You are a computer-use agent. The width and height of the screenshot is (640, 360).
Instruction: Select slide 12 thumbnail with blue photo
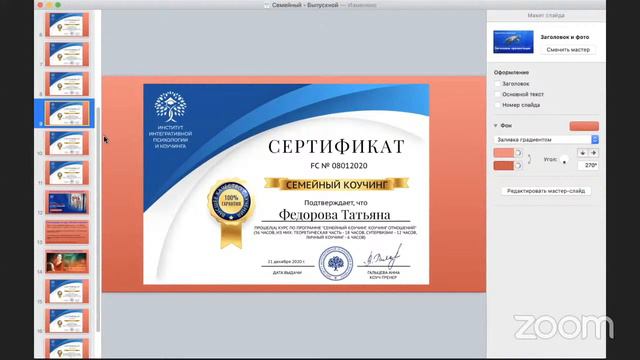pos(67,202)
